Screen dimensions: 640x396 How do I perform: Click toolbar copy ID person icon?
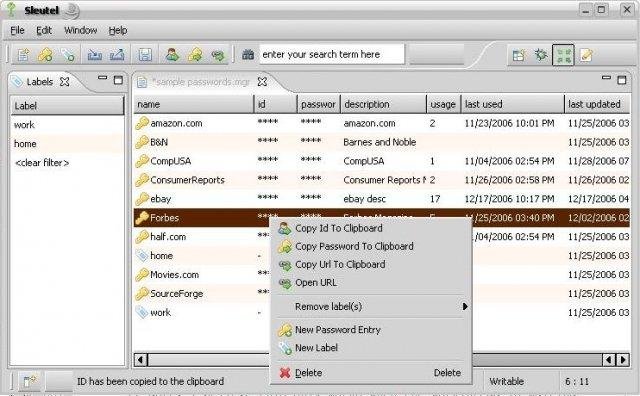pos(173,55)
